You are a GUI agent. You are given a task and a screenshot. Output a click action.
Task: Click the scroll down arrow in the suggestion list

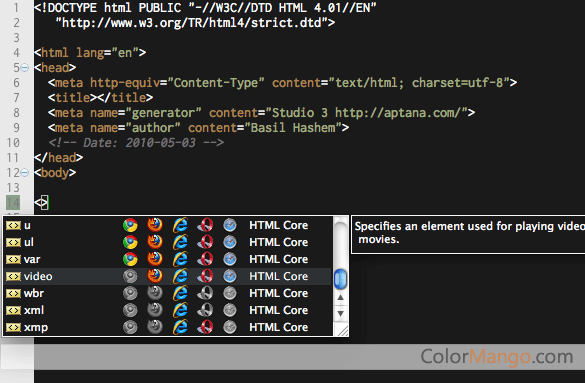[340, 314]
